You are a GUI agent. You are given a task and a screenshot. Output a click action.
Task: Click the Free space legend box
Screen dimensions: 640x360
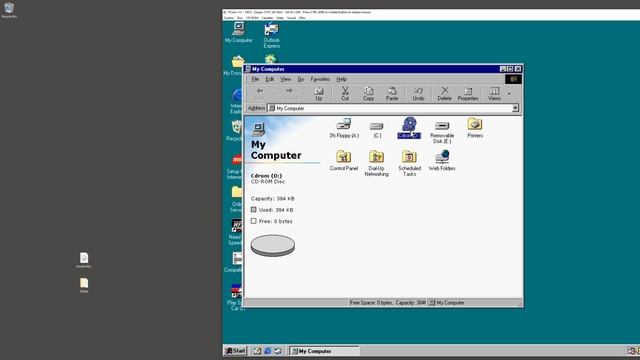253,221
